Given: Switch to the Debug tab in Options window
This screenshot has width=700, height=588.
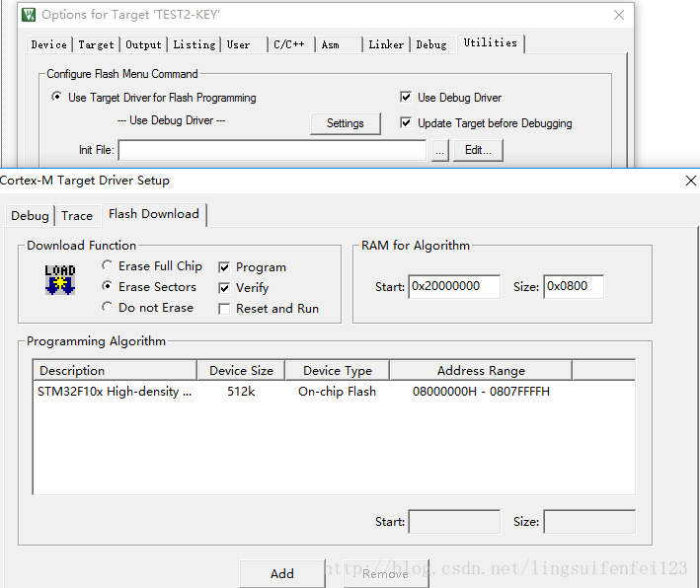Looking at the screenshot, I should tap(431, 44).
